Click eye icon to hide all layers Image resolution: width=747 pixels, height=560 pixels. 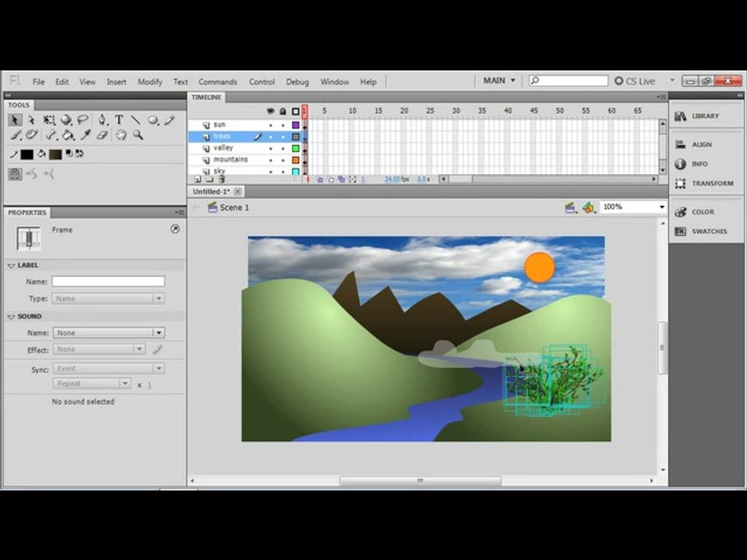(271, 111)
